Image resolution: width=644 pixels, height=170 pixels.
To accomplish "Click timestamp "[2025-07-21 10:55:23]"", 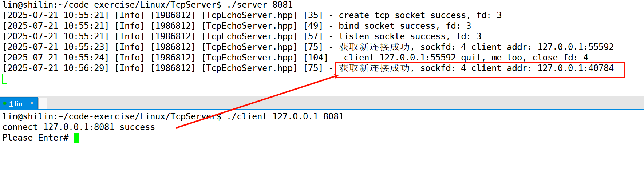I will 56,47.
